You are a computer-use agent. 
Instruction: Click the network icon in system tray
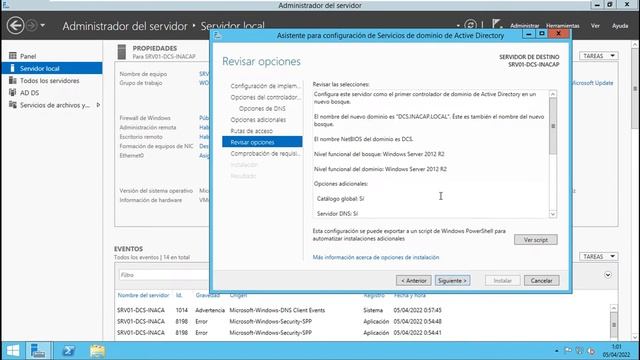coord(579,351)
